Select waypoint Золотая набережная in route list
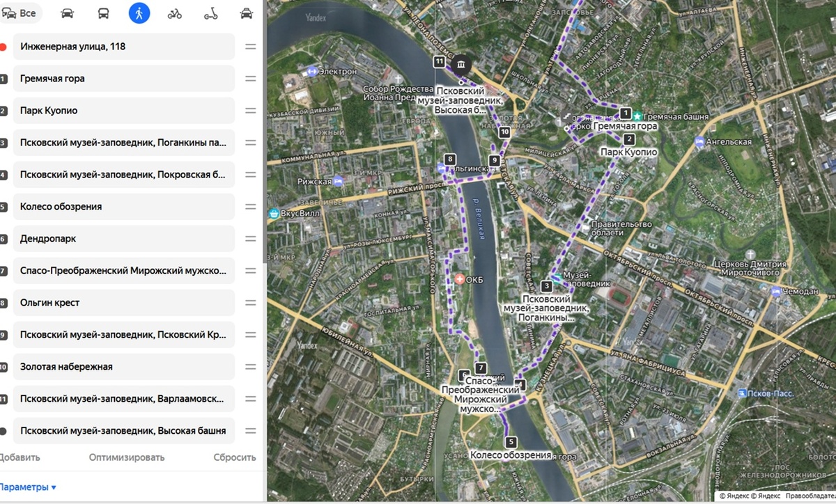The width and height of the screenshot is (836, 504). [x=124, y=367]
